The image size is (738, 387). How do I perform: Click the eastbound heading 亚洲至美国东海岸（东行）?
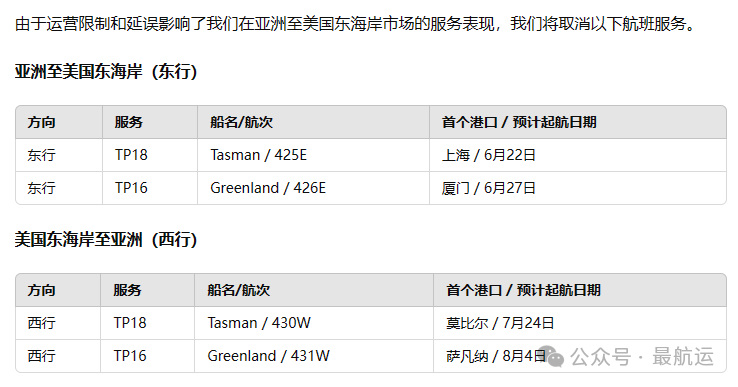click(106, 72)
